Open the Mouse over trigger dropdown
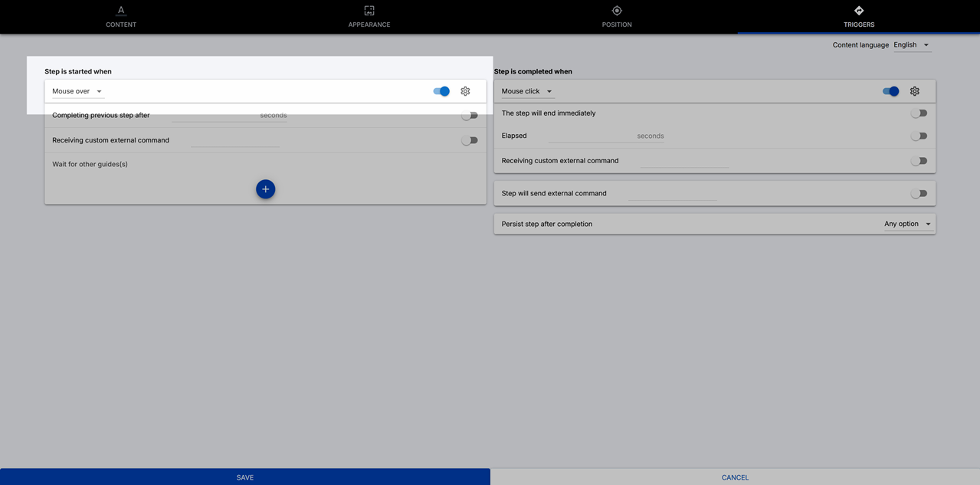Viewport: 980px width, 485px height. [x=77, y=91]
